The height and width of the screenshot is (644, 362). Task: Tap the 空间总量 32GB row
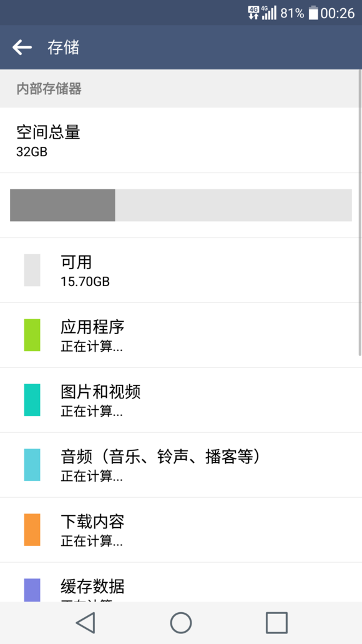pos(181,141)
